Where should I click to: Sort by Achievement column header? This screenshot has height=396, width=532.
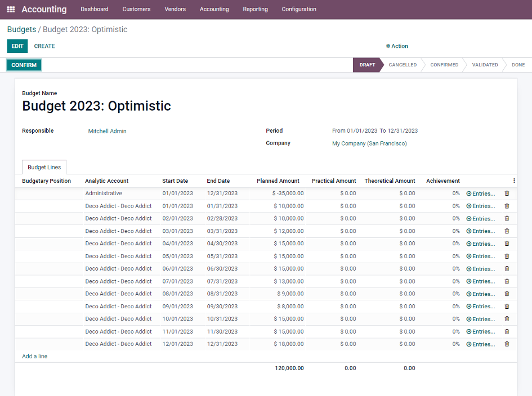[x=442, y=181]
